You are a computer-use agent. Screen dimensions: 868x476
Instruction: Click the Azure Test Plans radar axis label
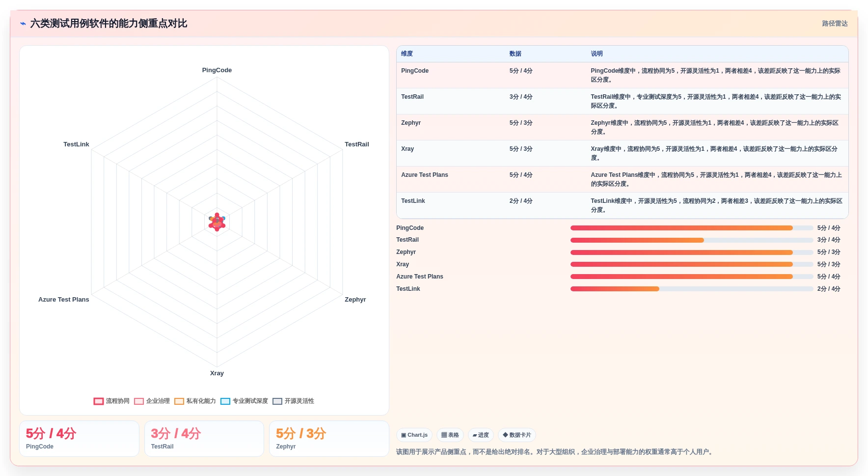click(x=64, y=300)
